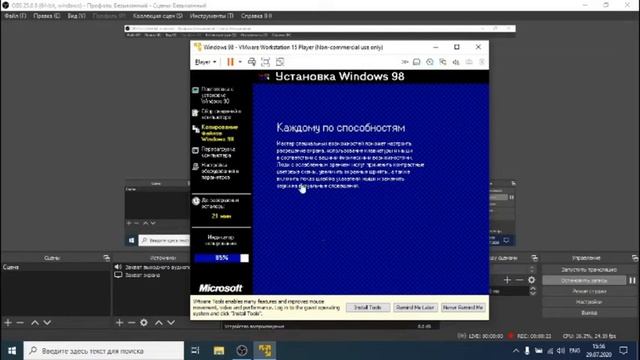The height and width of the screenshot is (360, 640).
Task: Open the Инструменты menu in OBS
Action: (211, 16)
